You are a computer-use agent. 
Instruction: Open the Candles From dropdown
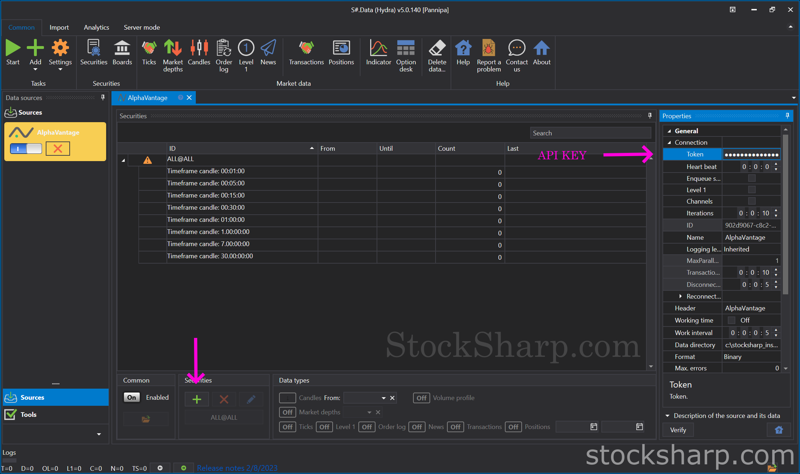click(x=383, y=398)
